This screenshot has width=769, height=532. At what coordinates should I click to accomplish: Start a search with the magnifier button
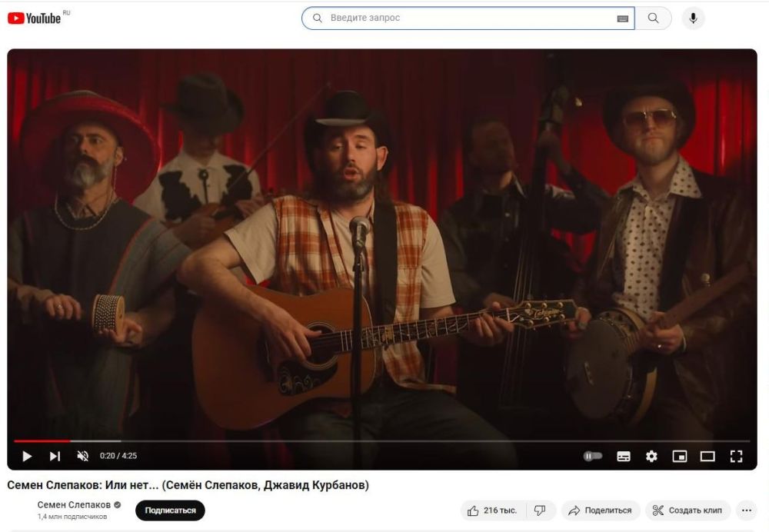coord(653,18)
